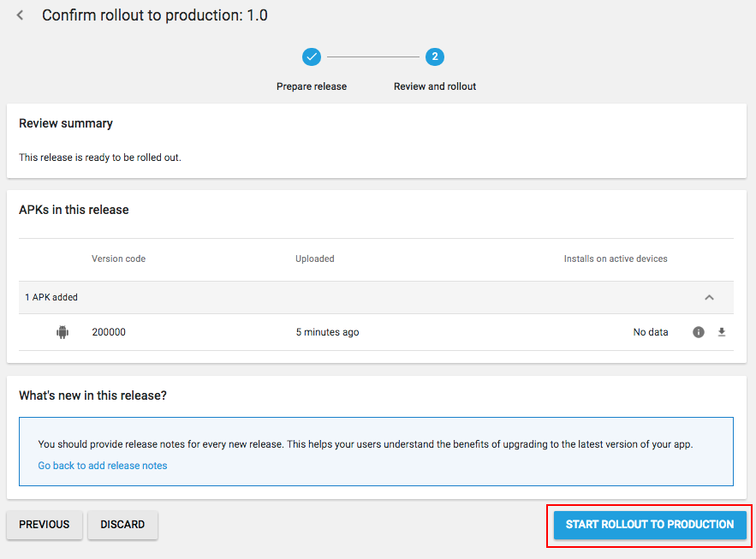This screenshot has width=756, height=559.
Task: Click the back arrow beside the page title
Action: (x=21, y=15)
